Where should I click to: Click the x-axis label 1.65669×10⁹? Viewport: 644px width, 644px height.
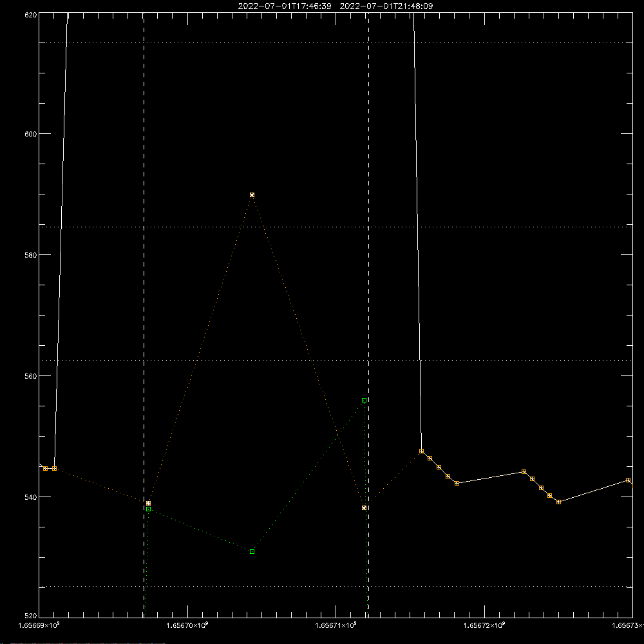(39, 625)
